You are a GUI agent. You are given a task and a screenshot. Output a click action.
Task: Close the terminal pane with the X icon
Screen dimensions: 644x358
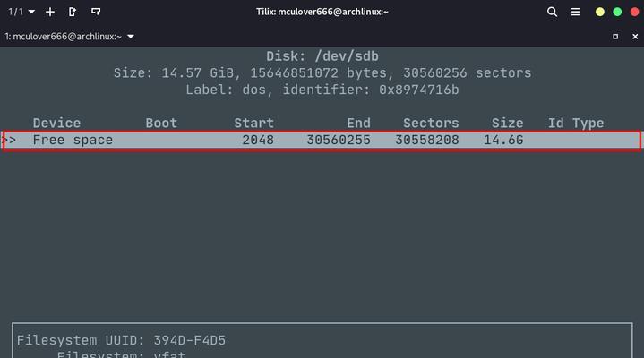tap(635, 37)
